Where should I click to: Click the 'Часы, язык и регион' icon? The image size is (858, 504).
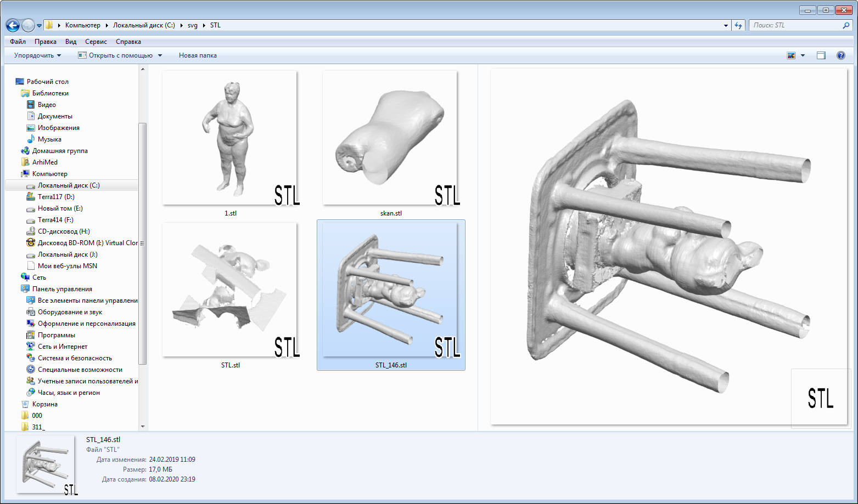point(31,393)
